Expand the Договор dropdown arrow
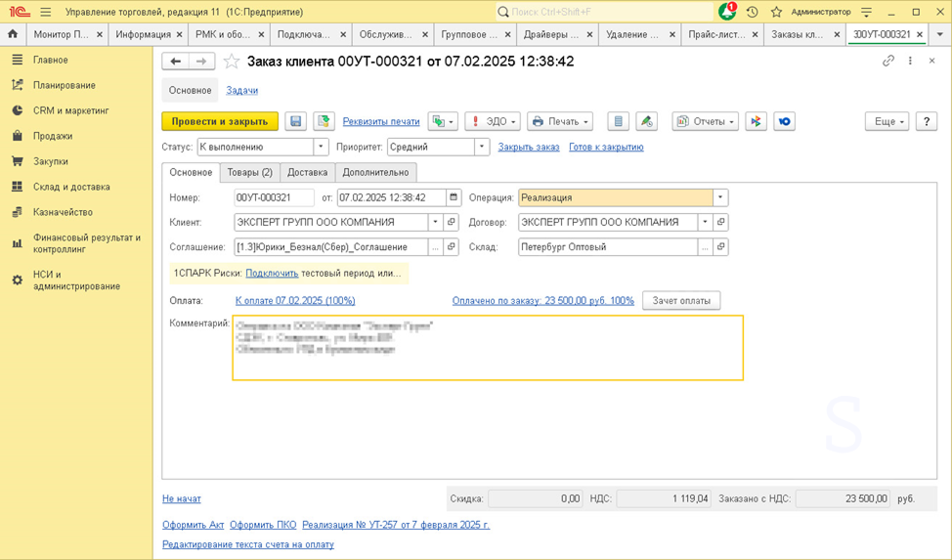Image resolution: width=952 pixels, height=560 pixels. (705, 222)
